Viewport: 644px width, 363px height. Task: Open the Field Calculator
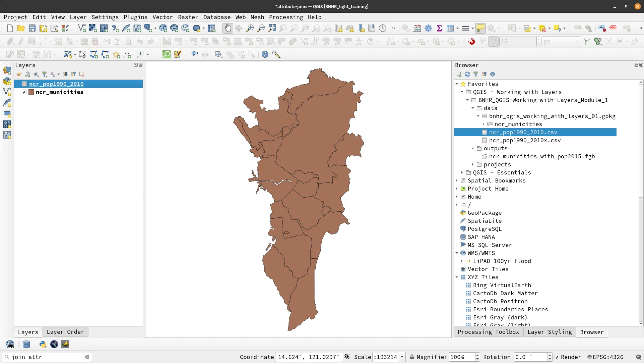pos(417,28)
